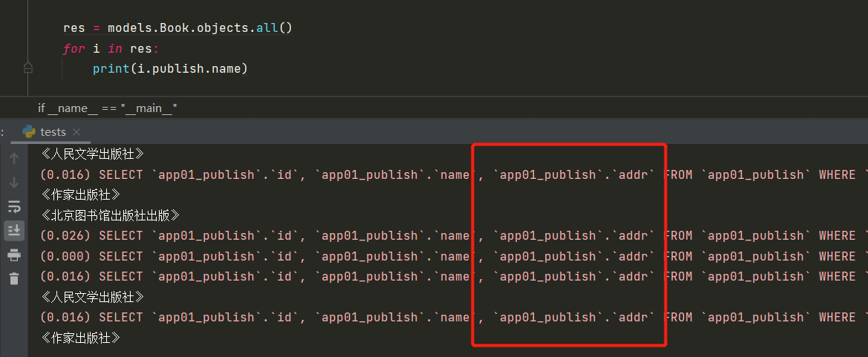Click the print(i.publish.name) line
Screen dimensions: 868x357
coord(170,69)
